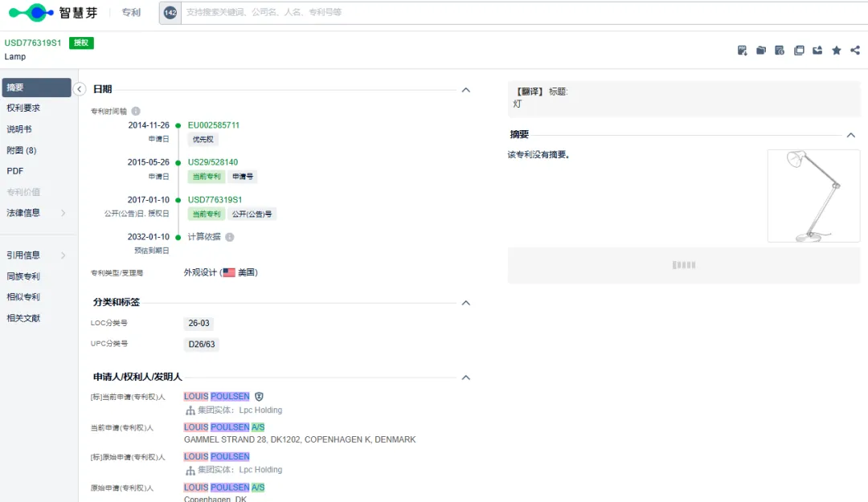868x502 pixels.
Task: Click the USD776319S1 patent number in header
Action: (33, 43)
